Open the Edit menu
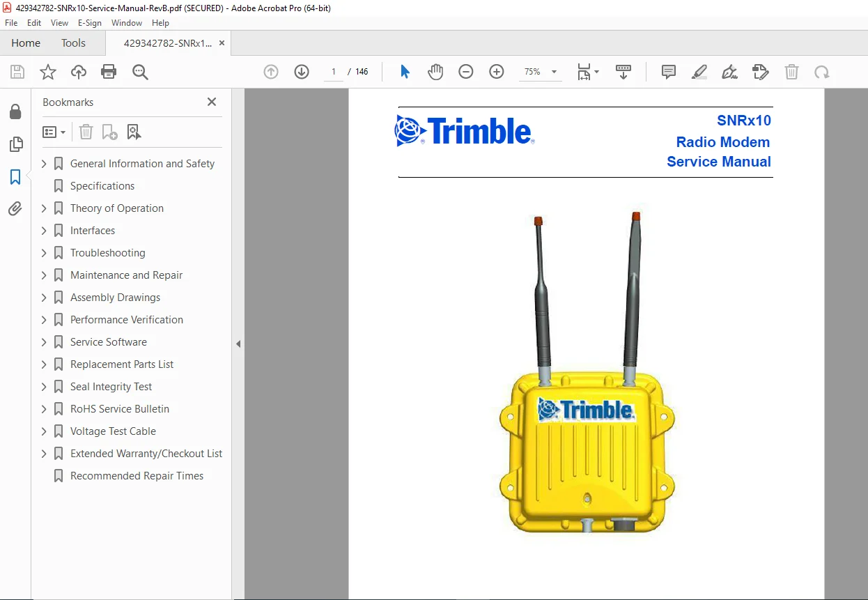Image resolution: width=868 pixels, height=600 pixels. click(x=34, y=23)
